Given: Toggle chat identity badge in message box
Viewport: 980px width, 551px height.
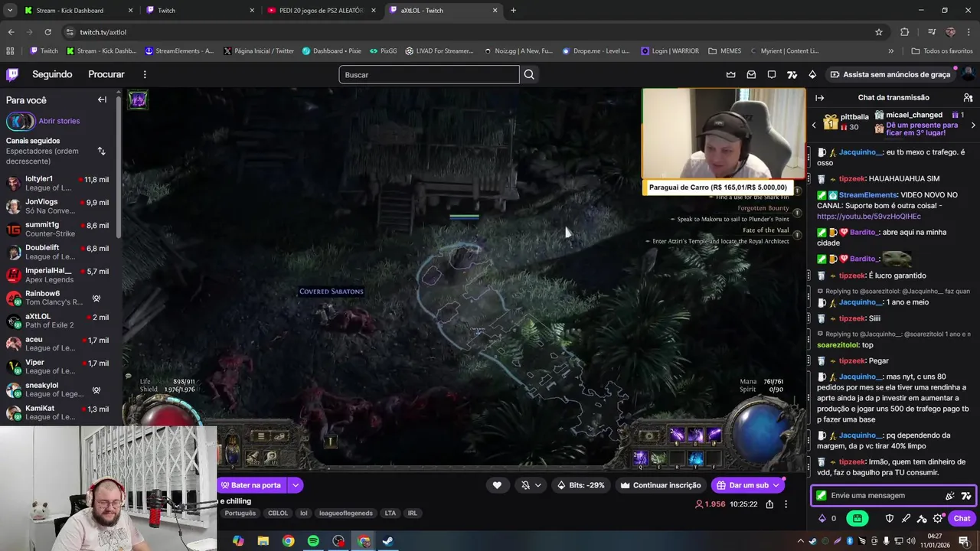Looking at the screenshot, I should [822, 496].
